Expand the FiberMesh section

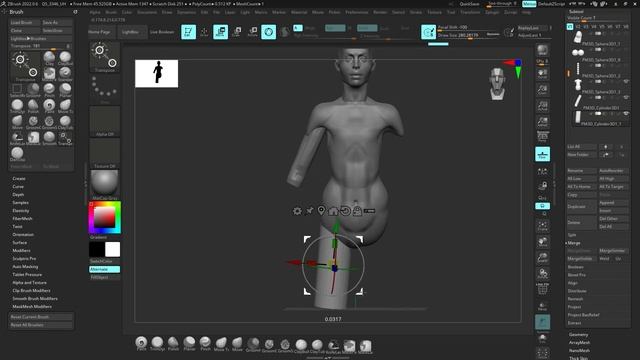(22, 219)
